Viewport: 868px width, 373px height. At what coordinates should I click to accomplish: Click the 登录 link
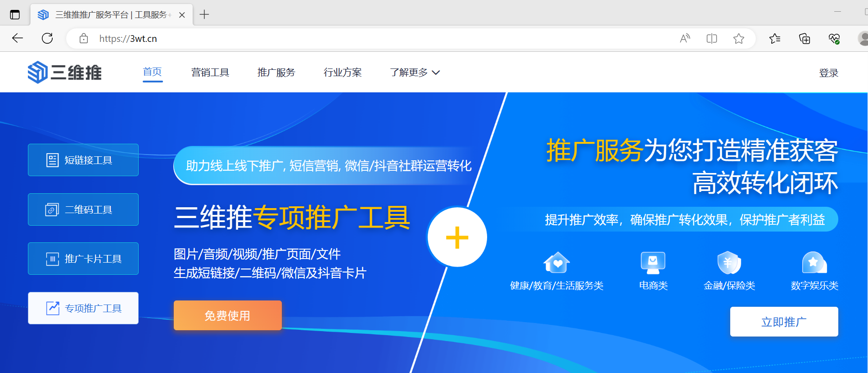829,73
